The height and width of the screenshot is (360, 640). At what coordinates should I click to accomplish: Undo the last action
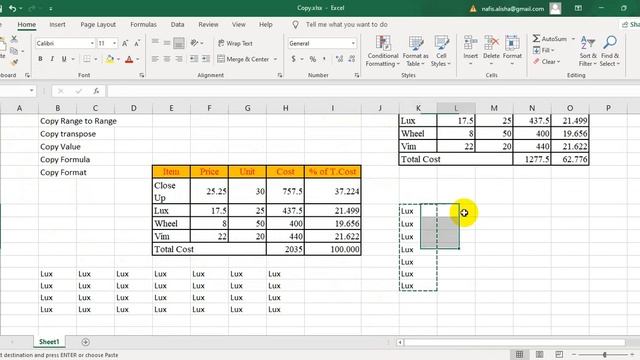pyautogui.click(x=12, y=8)
